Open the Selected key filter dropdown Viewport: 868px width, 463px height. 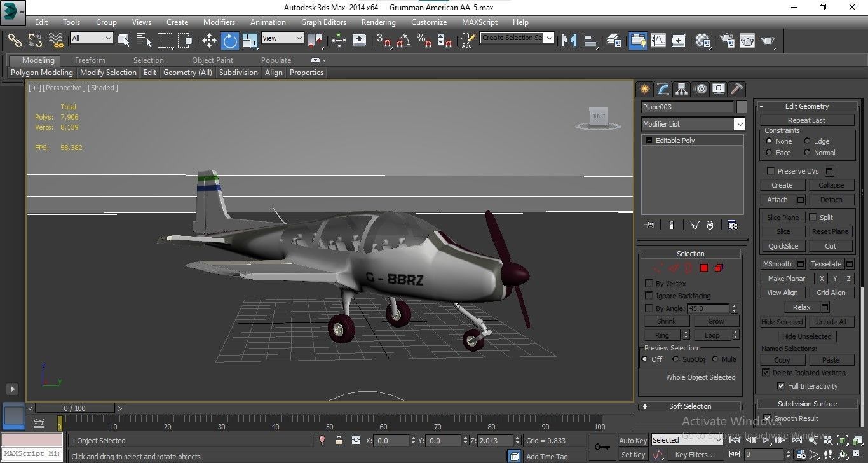pos(687,440)
